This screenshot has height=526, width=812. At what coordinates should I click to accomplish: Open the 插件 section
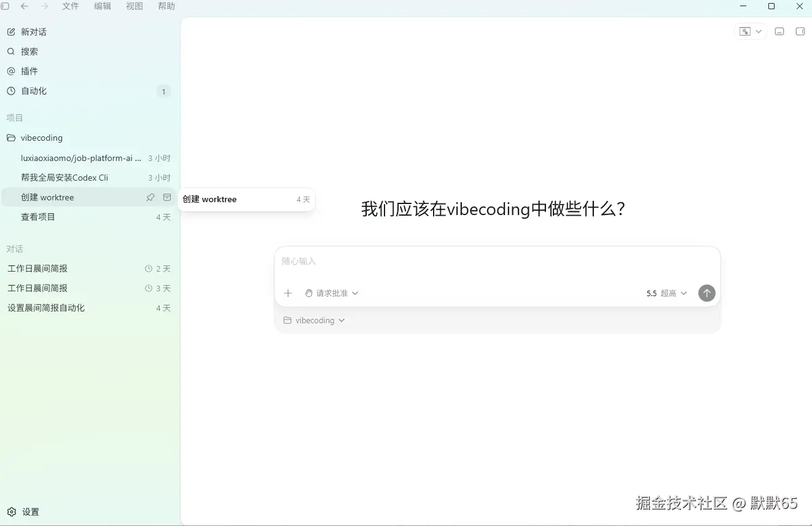click(89, 71)
